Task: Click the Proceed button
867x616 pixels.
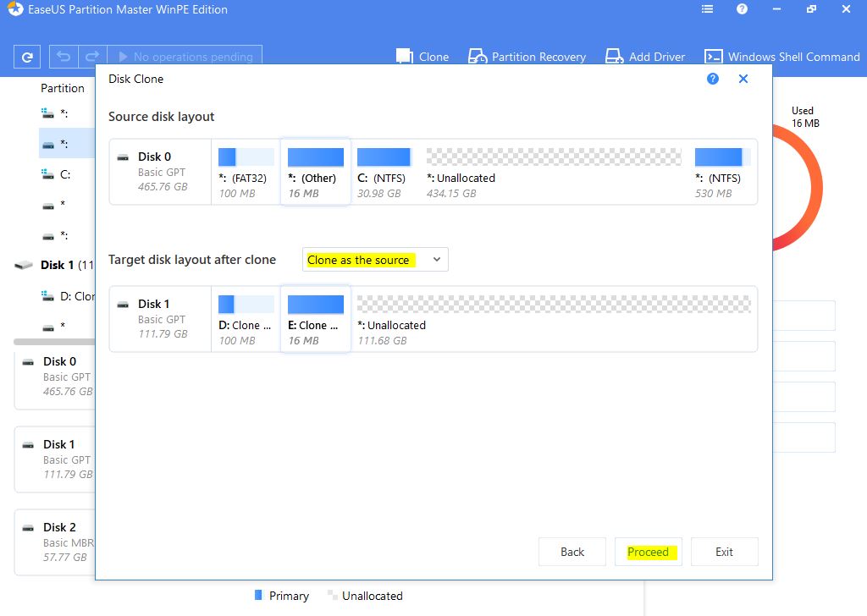Action: (x=648, y=552)
